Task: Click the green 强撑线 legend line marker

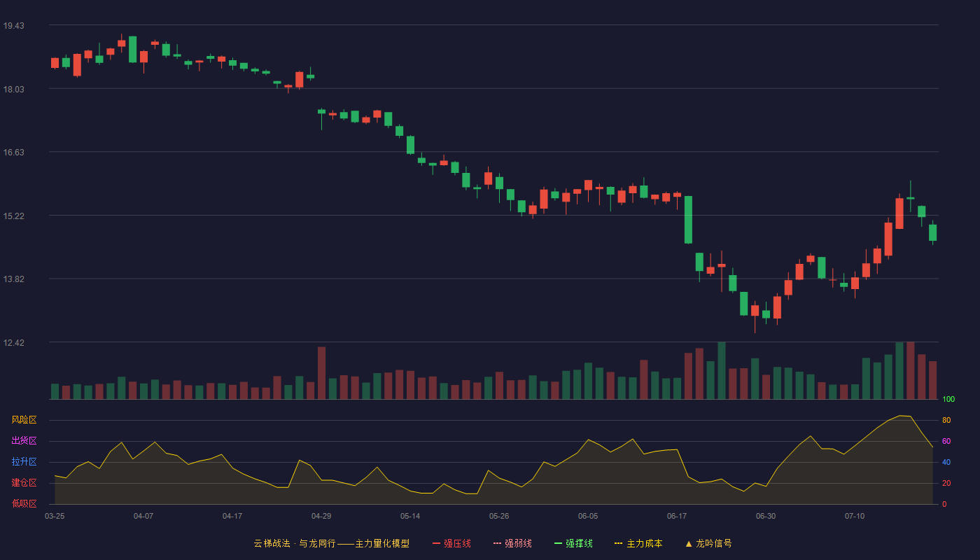Action: click(x=559, y=543)
